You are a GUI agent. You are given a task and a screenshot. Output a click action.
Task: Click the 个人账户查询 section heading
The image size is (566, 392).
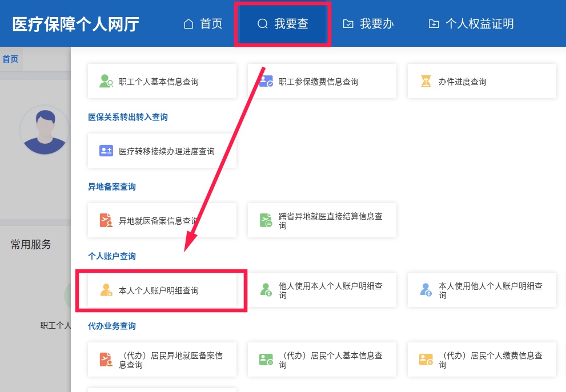click(112, 256)
